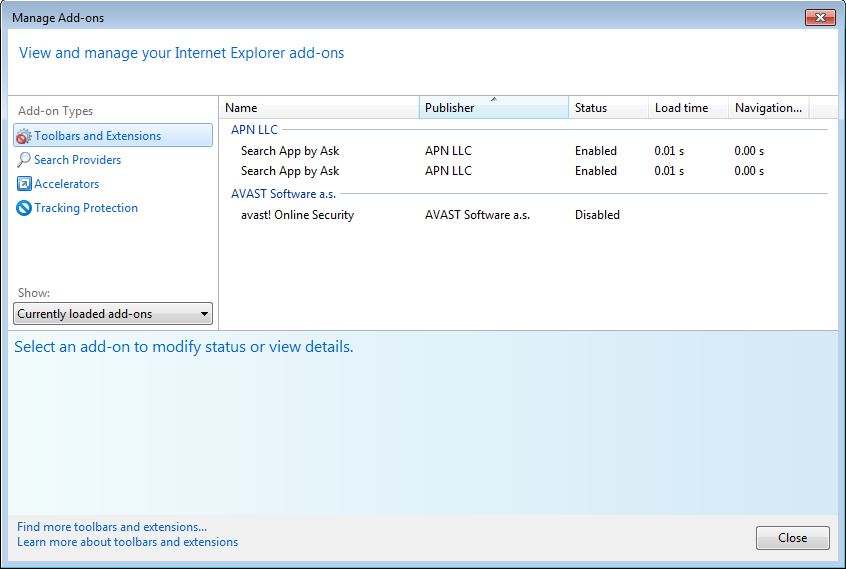Viewport: 846px width, 569px height.
Task: Open the Show add-ons dropdown
Action: [113, 314]
